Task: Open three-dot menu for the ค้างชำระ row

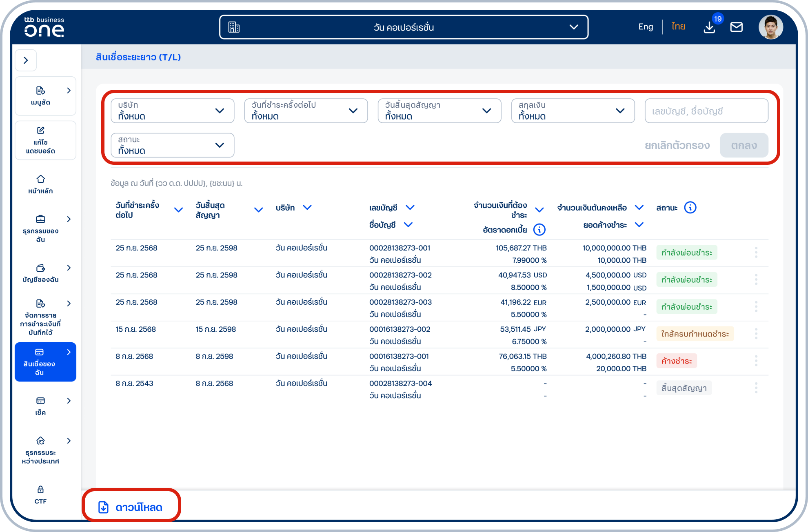Action: [756, 361]
